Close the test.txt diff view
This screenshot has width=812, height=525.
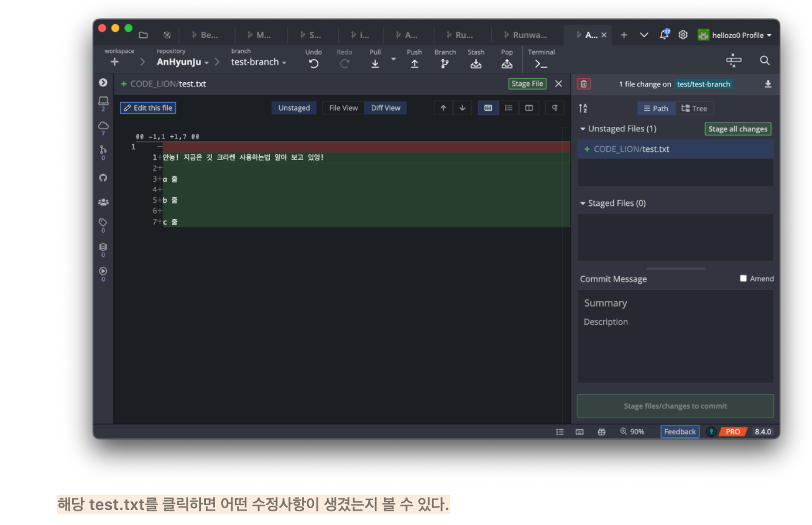click(558, 84)
